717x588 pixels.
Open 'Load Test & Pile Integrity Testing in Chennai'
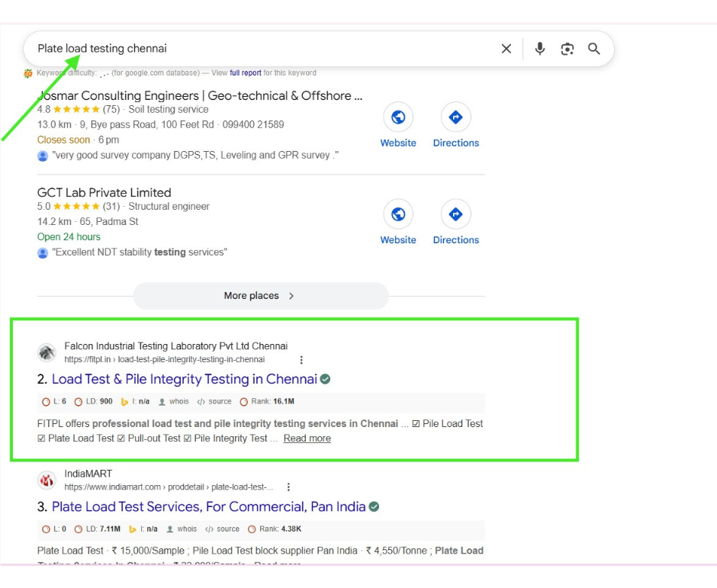(185, 379)
